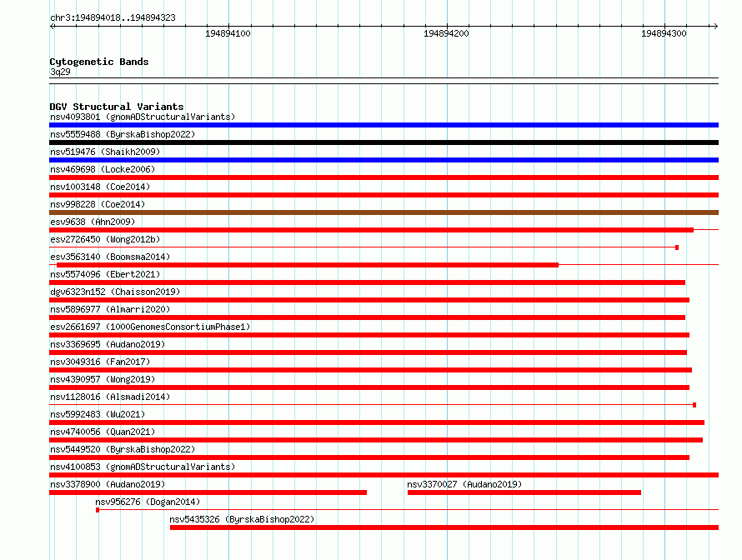Click the nsv3370027 Audano2019 label
This screenshot has width=742, height=560.
(464, 484)
